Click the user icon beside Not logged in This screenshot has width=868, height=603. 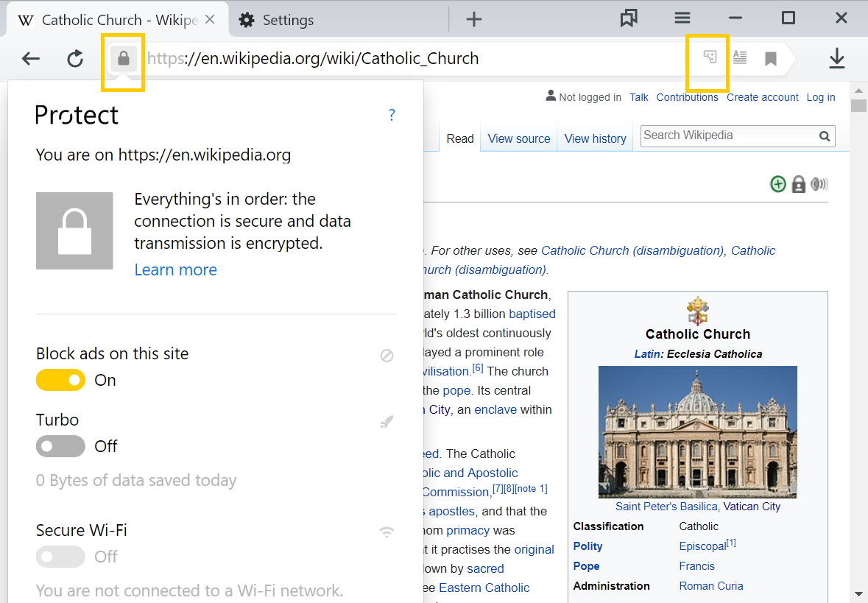coord(551,96)
